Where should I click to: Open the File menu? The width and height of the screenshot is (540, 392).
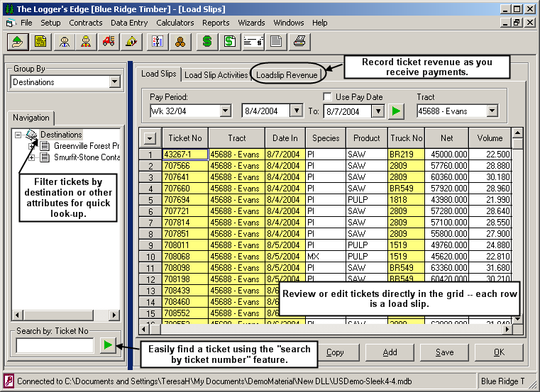click(x=26, y=23)
